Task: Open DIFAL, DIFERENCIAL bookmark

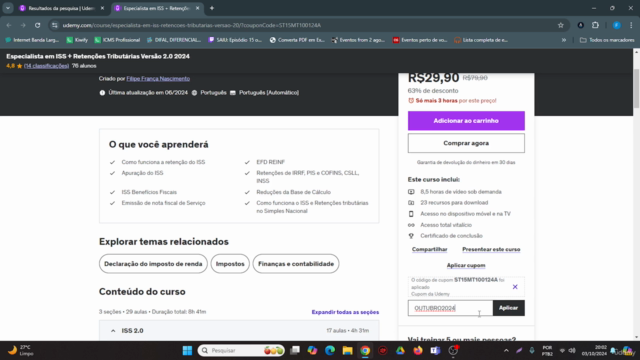Action: click(174, 40)
